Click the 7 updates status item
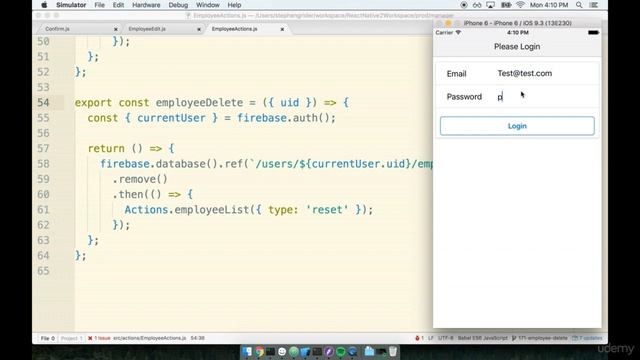 click(x=587, y=338)
